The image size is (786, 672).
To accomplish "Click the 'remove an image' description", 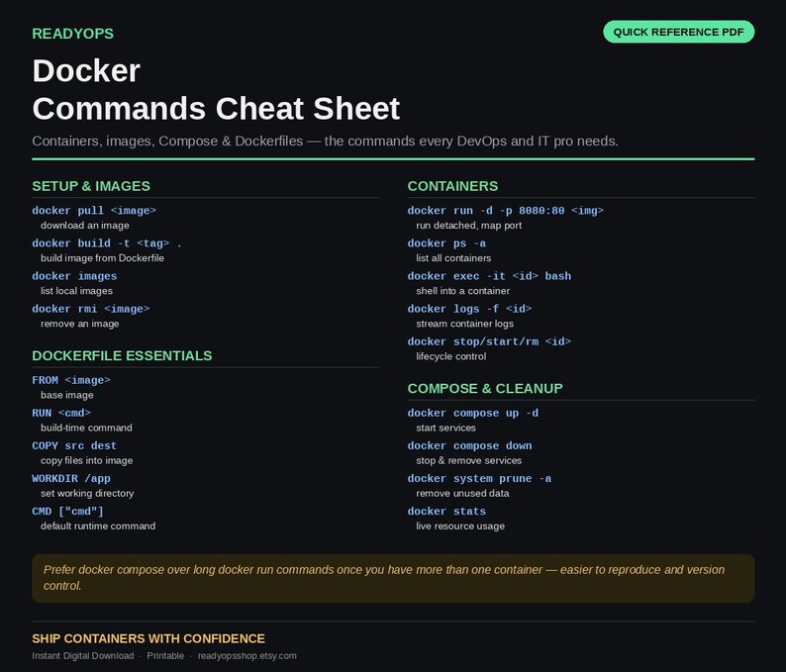I will point(80,324).
